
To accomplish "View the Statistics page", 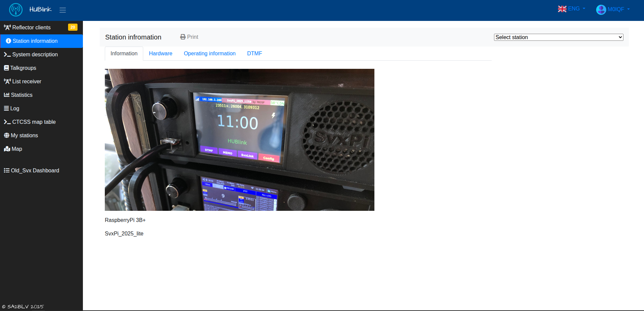I will point(41,95).
